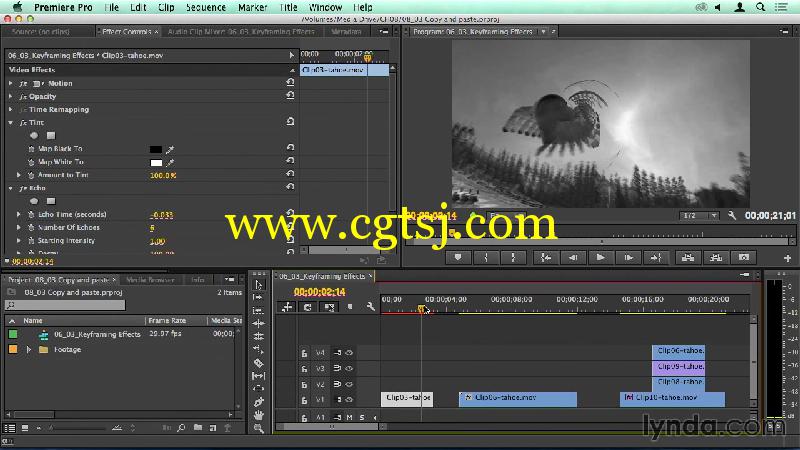Select the Track Select tool

pos(259,297)
